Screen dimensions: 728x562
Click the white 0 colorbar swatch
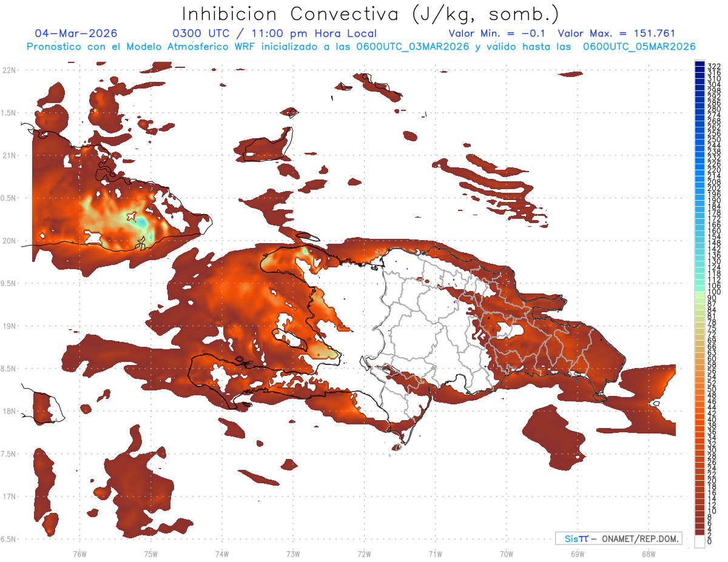(x=699, y=541)
